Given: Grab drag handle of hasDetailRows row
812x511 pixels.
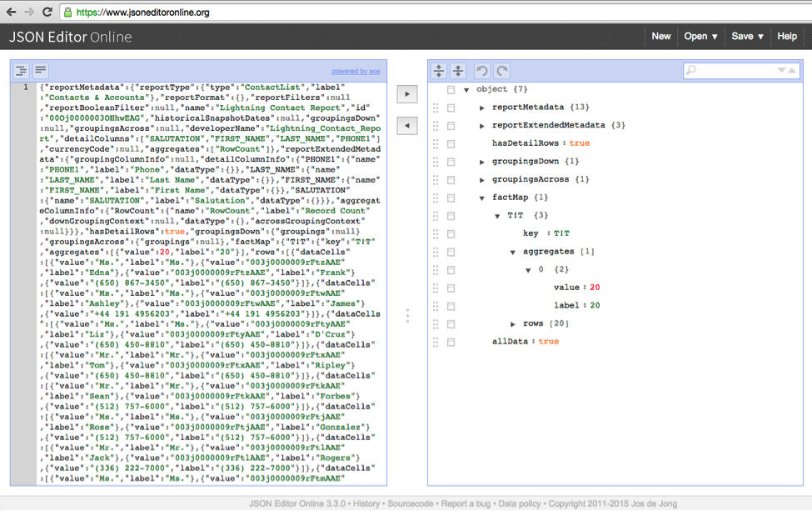Looking at the screenshot, I should tap(436, 143).
